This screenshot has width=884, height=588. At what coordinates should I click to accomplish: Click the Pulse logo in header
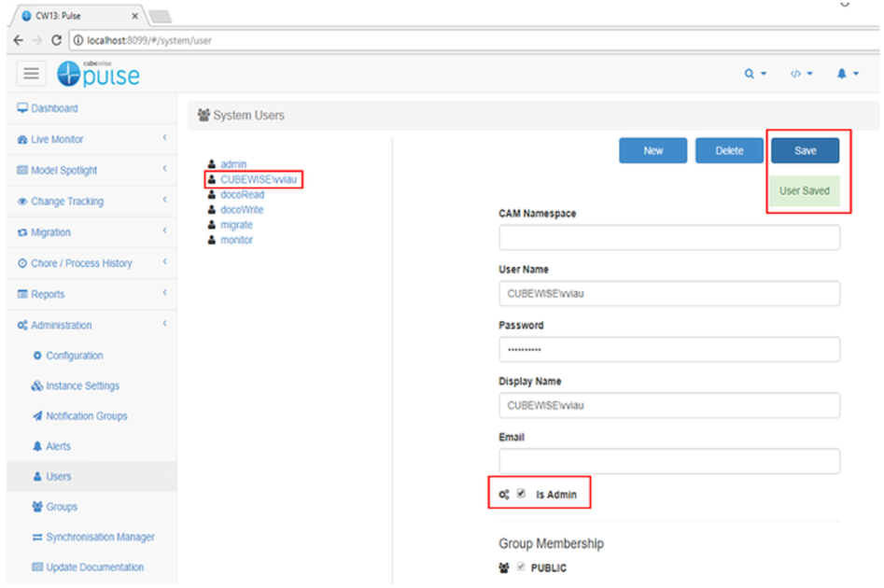pos(98,74)
